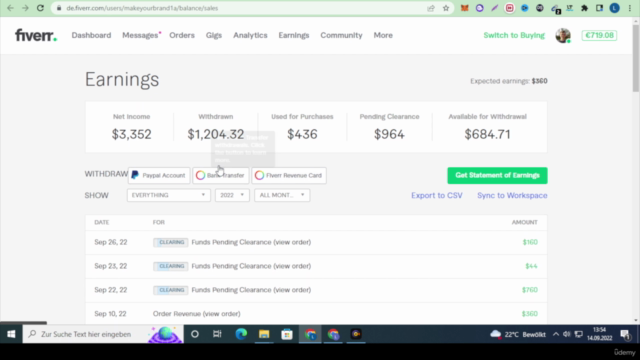Open the Fiverr user profile avatar
640x360 pixels.
[563, 36]
